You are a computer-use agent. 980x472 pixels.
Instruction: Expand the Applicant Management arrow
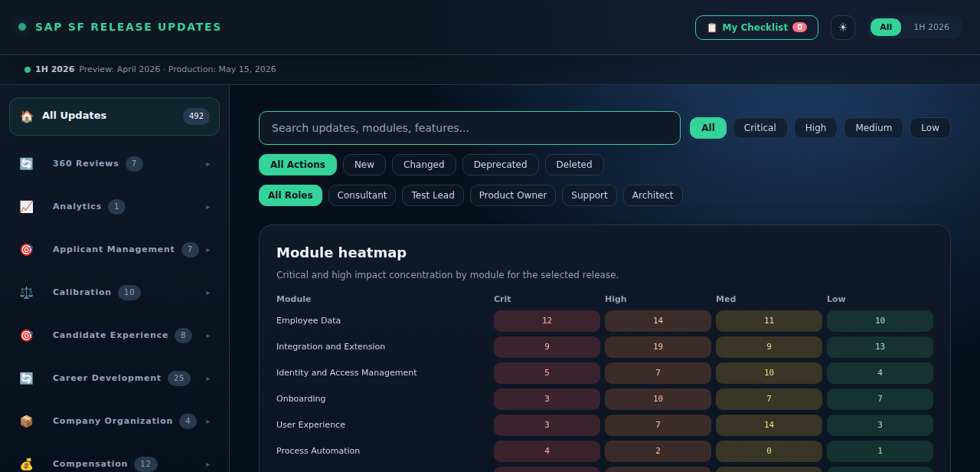coord(207,250)
